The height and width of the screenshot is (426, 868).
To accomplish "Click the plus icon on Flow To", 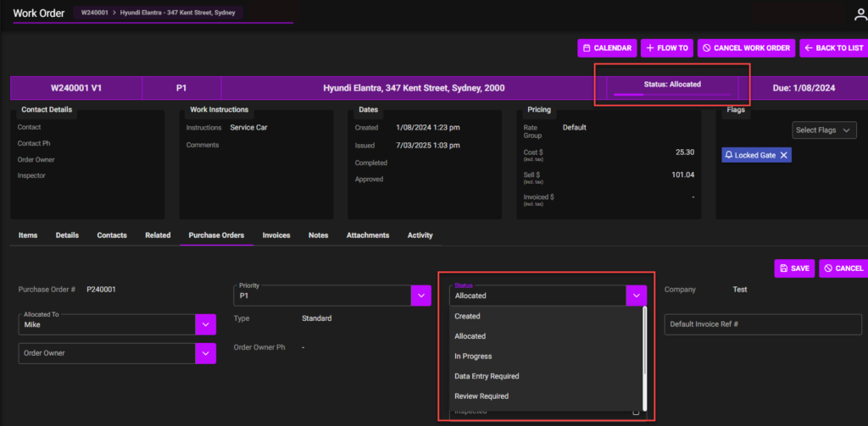I will 650,48.
